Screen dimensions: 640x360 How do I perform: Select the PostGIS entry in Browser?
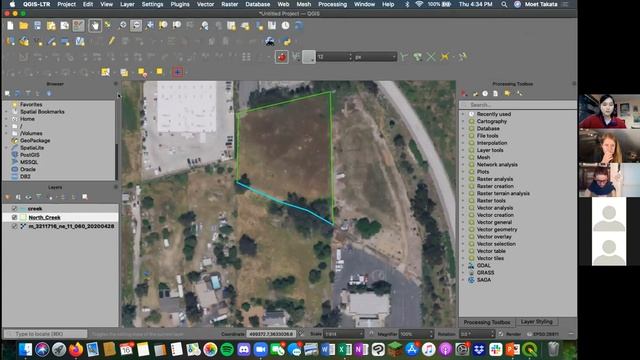coord(30,155)
